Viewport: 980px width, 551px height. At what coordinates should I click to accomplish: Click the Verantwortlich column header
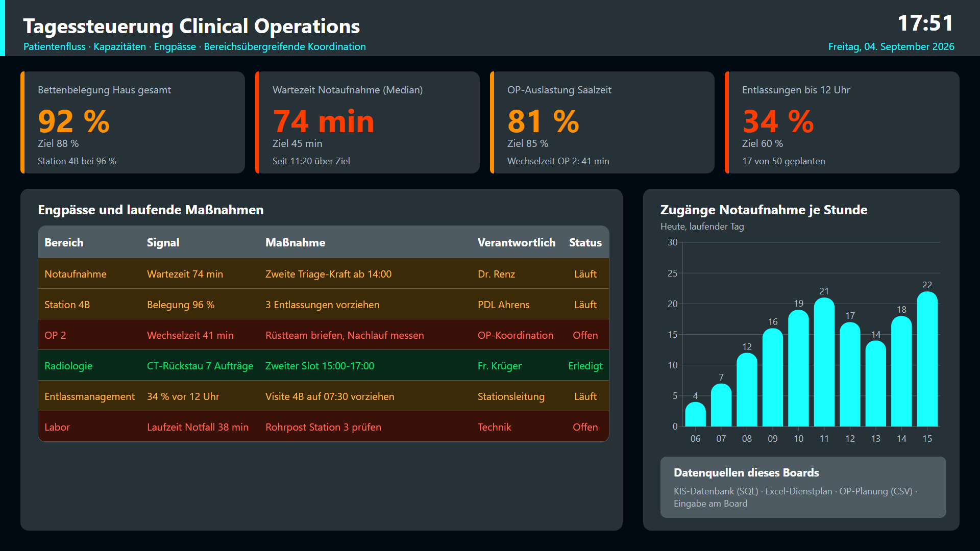click(517, 242)
